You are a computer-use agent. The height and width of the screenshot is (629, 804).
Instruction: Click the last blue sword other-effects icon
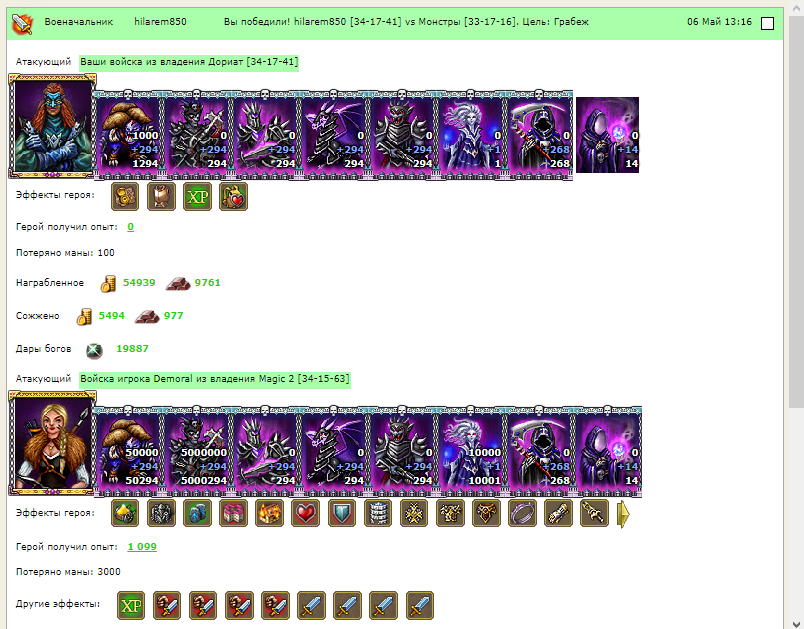coord(419,605)
